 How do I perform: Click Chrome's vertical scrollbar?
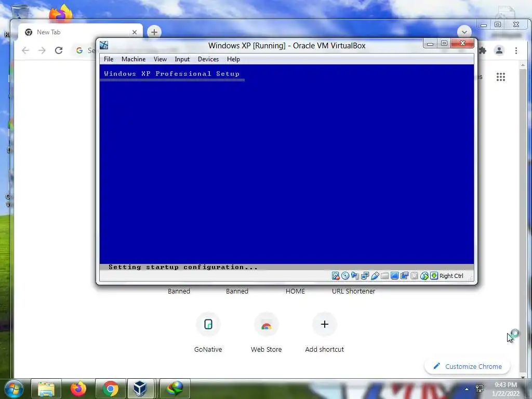coord(523,220)
